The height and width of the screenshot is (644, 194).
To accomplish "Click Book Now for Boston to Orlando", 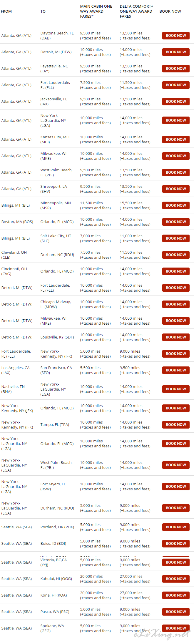I will pyautogui.click(x=176, y=222).
